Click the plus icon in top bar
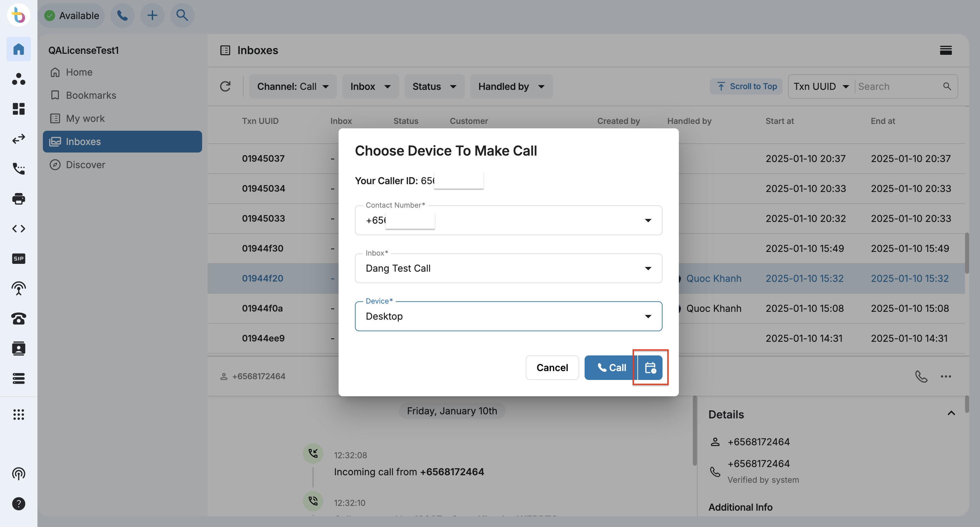This screenshot has height=527, width=980. (152, 16)
